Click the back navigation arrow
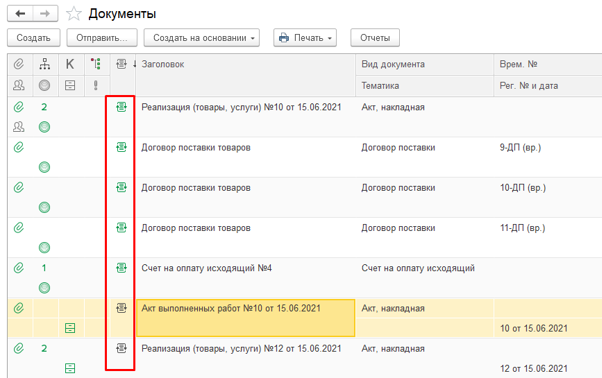 [x=20, y=14]
